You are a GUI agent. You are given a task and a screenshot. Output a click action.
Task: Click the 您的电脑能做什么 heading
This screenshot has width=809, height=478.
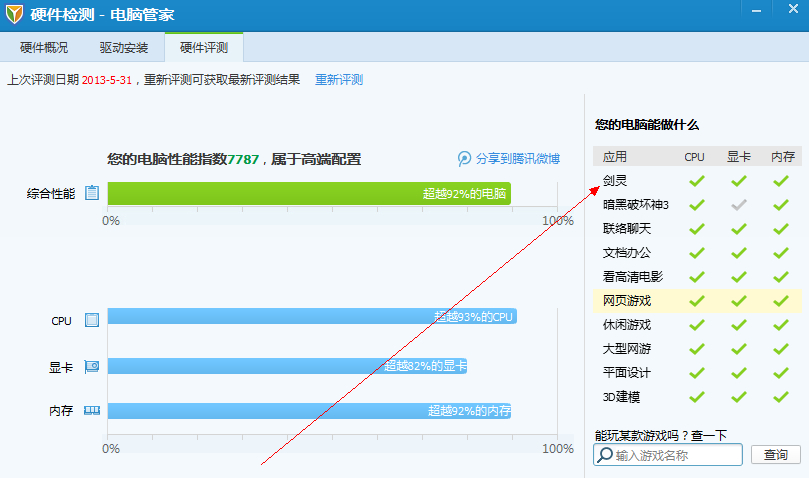647,125
